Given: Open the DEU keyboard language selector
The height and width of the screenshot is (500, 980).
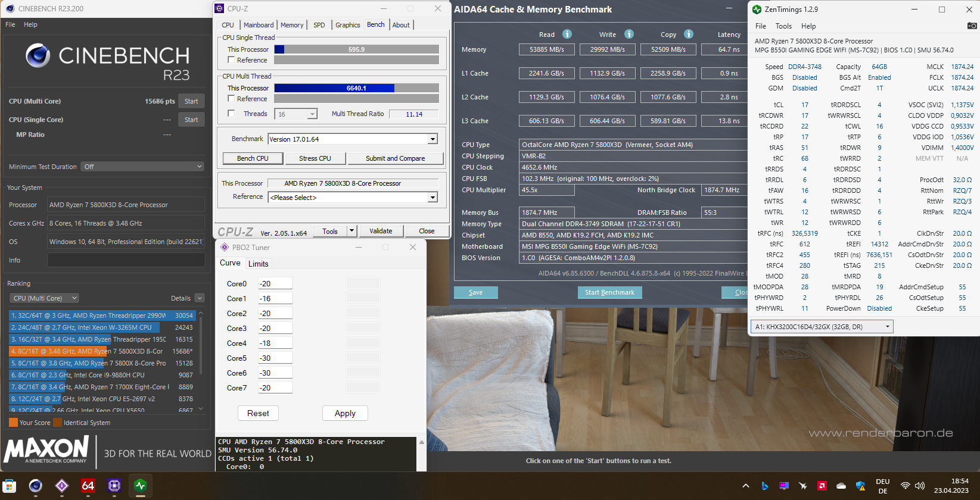Looking at the screenshot, I should pos(883,486).
